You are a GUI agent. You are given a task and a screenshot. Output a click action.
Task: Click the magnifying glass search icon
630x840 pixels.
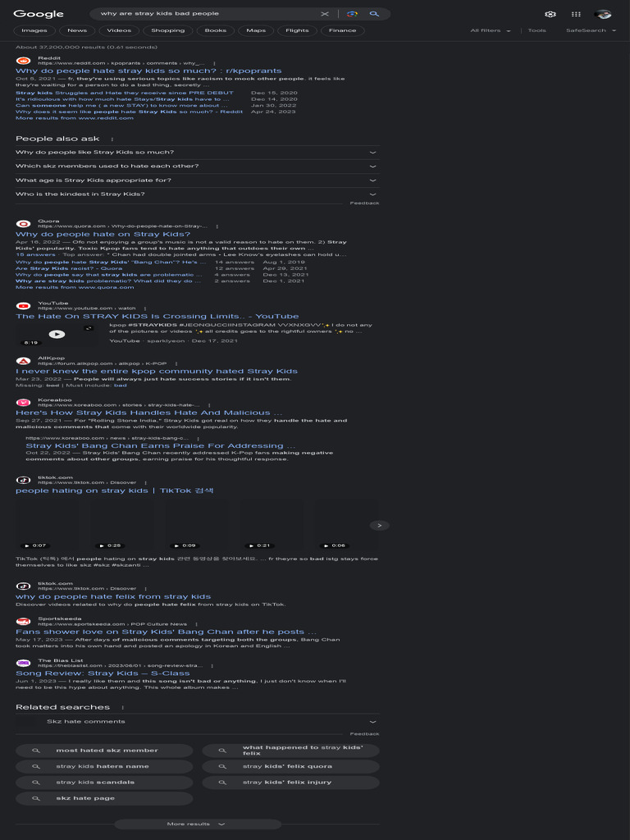point(374,14)
